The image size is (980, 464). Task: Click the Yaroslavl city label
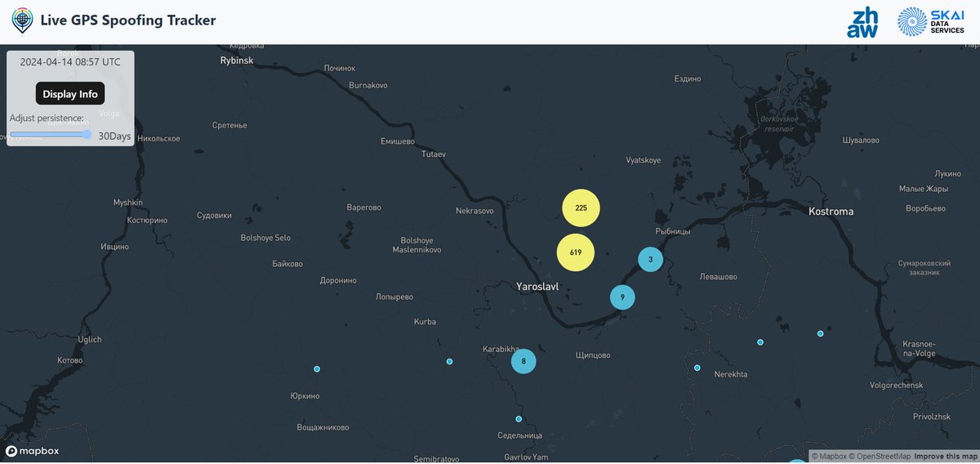[537, 287]
